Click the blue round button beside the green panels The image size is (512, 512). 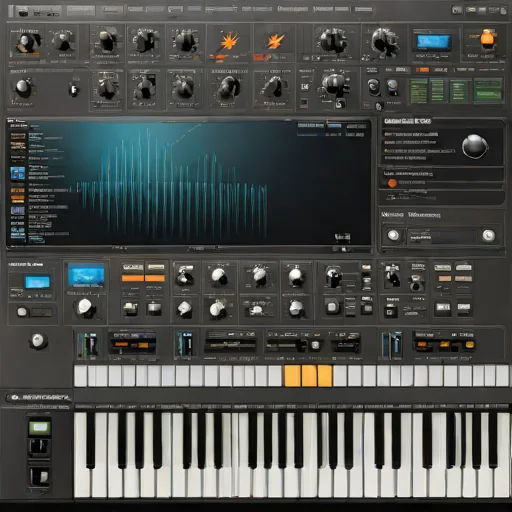(392, 86)
